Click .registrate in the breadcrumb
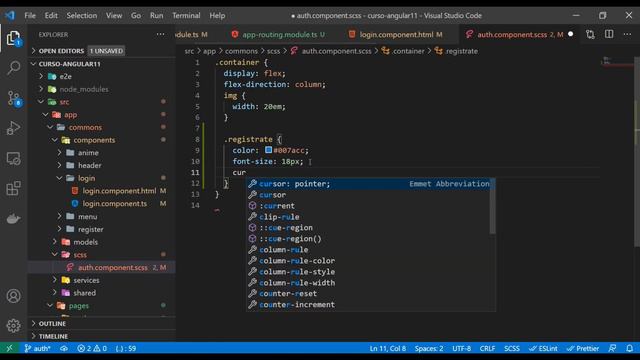 [x=457, y=51]
